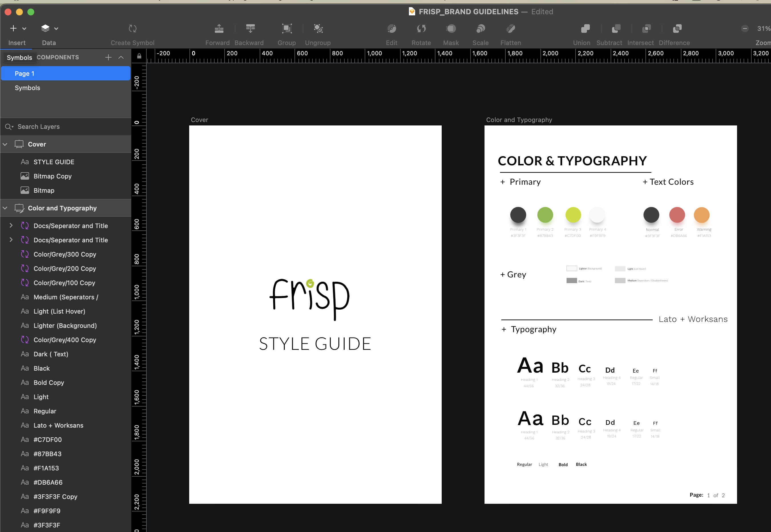Viewport: 771px width, 532px height.
Task: Toggle the ruler lock icon
Action: (x=139, y=56)
